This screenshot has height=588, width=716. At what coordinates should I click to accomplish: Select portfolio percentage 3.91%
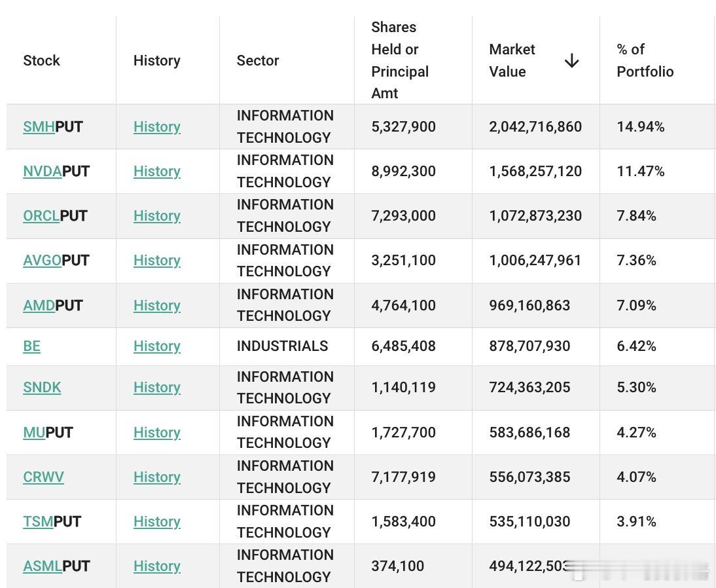[x=637, y=521]
